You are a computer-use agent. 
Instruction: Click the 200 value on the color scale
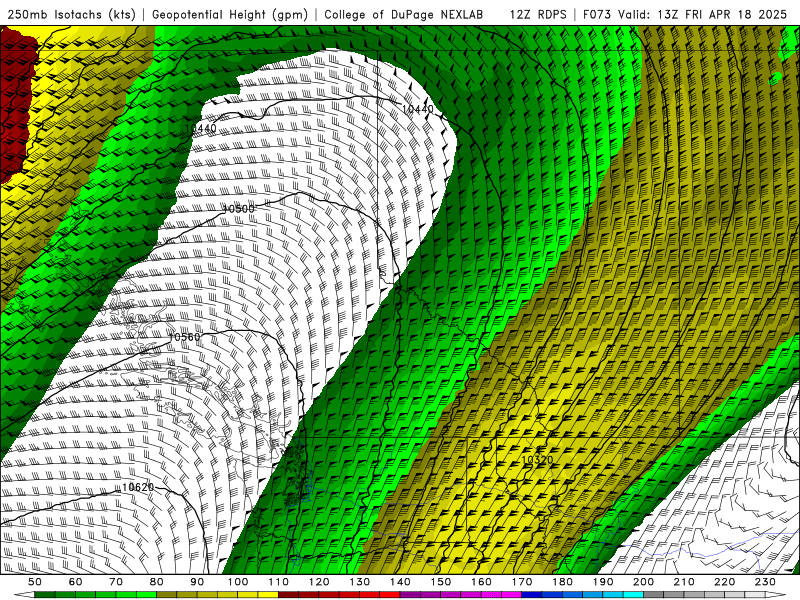pos(643,582)
